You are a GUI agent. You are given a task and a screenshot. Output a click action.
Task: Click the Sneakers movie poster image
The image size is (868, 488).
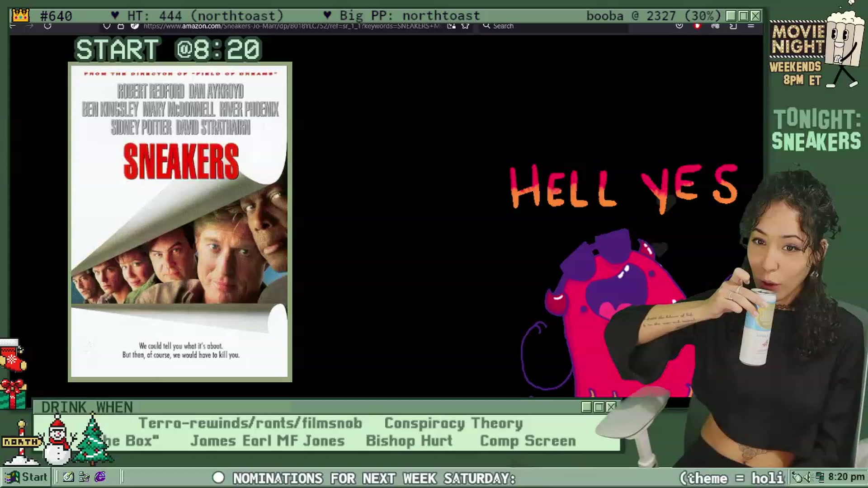[x=180, y=222]
